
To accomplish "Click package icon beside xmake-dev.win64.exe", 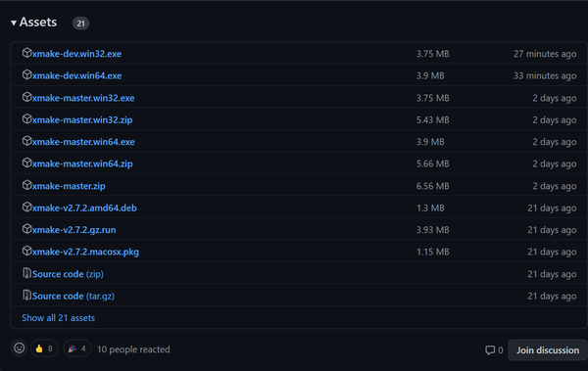I will 26,75.
